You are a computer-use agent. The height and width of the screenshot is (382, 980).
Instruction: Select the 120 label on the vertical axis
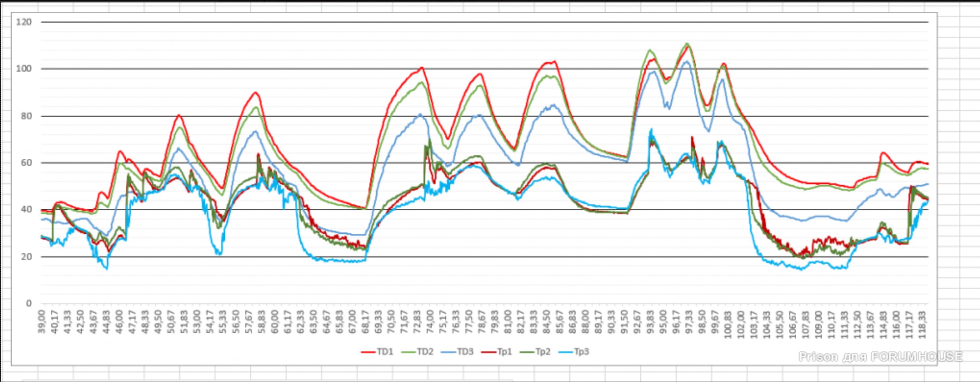pos(24,22)
